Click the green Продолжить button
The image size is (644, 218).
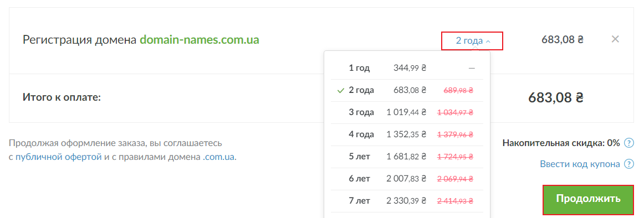(588, 199)
